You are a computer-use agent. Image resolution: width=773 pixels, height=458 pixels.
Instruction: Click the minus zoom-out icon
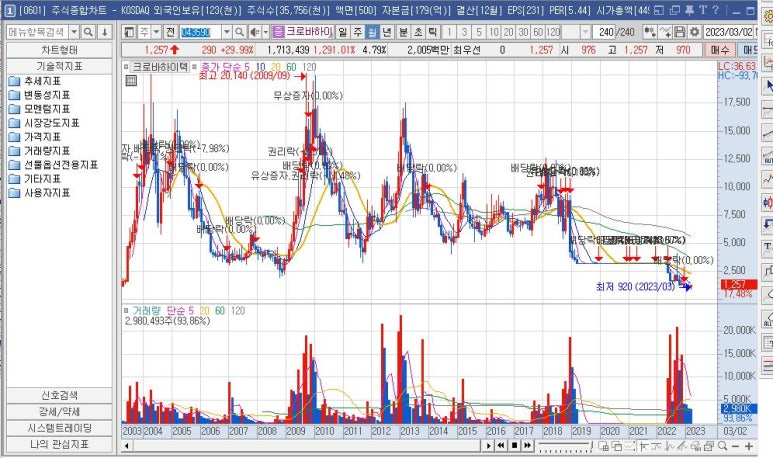coord(735,446)
